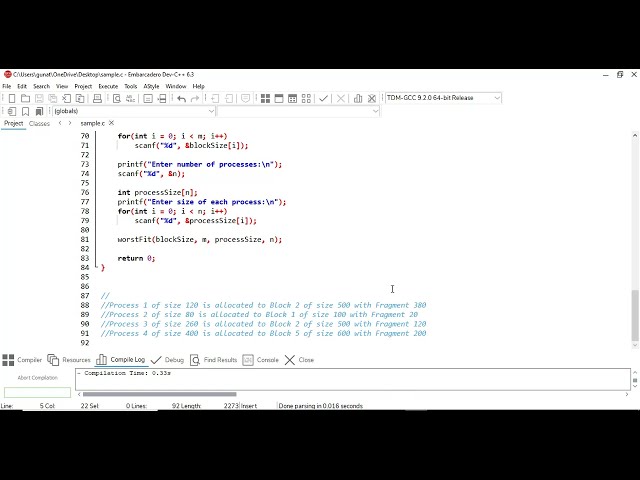Screen dimensions: 640x480
Task: Open the Resources bottom tab
Action: (69, 360)
